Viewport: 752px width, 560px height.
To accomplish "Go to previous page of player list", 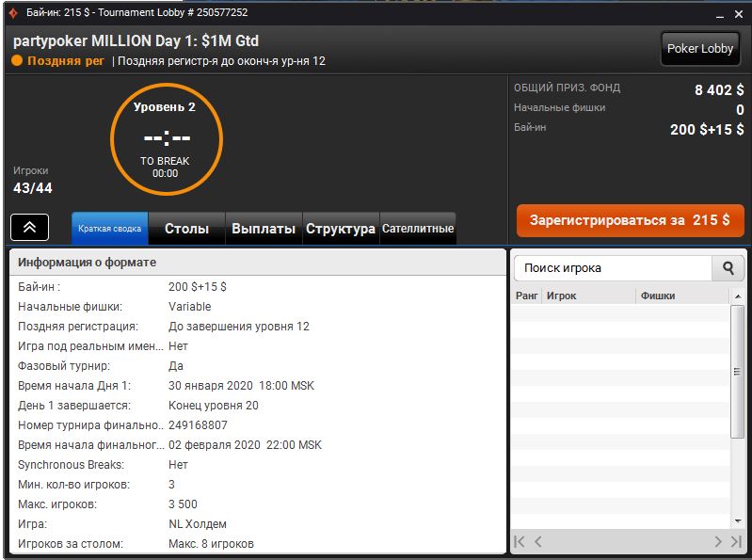I will pos(538,542).
